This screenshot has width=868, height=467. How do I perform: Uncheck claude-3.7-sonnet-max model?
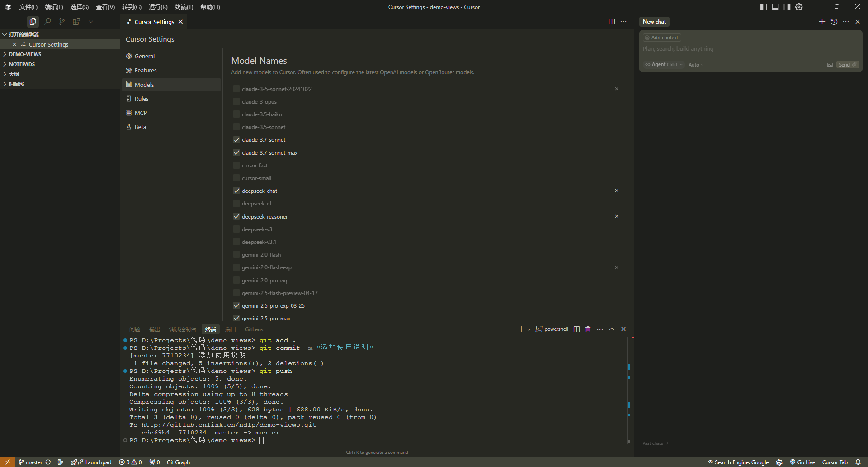(236, 152)
